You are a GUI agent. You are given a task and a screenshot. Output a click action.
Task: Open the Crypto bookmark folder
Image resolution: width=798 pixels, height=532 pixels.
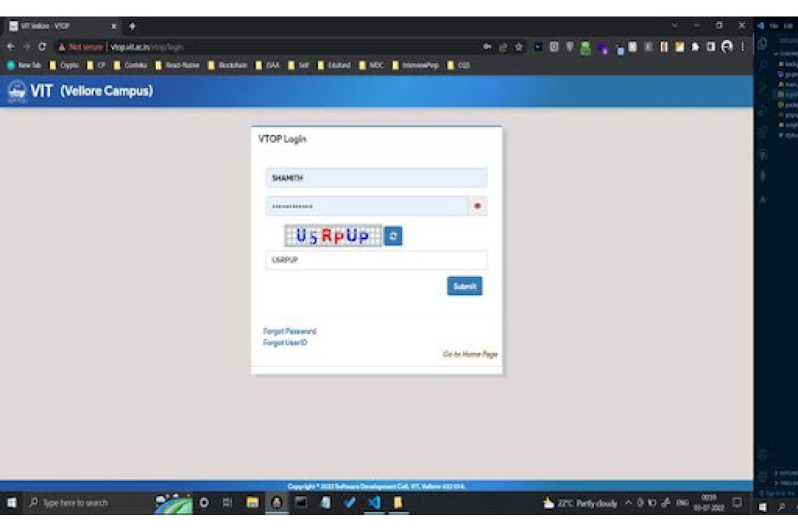(x=64, y=65)
